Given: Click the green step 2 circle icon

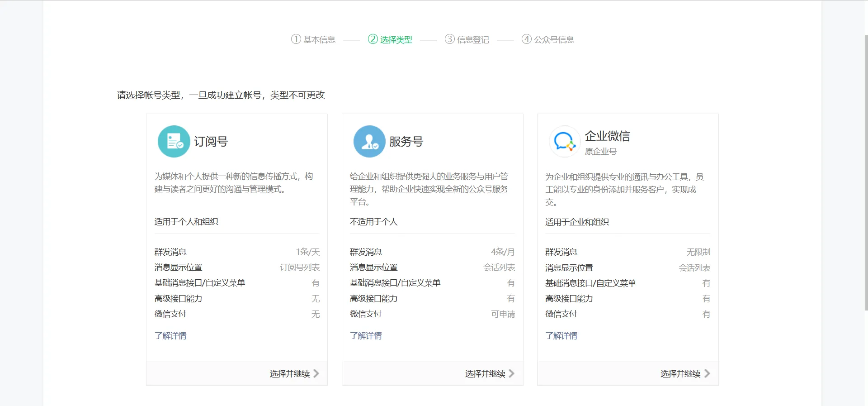Looking at the screenshot, I should click(373, 39).
